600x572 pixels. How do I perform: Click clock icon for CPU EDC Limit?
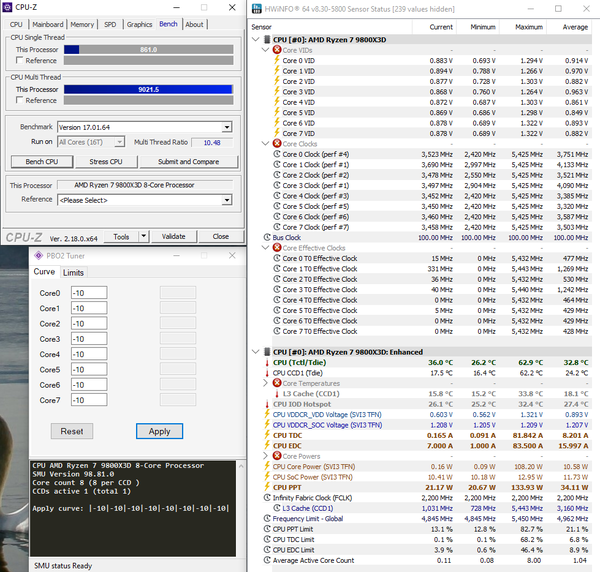267,549
